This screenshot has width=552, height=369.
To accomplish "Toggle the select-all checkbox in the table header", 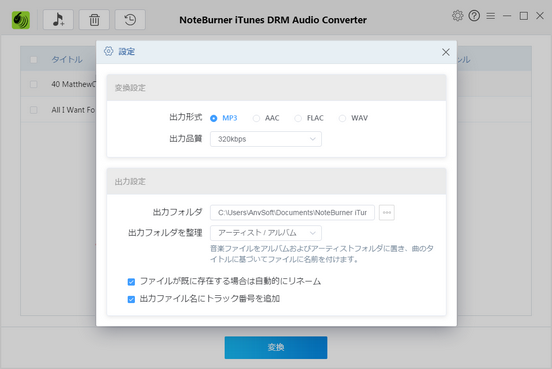I will pyautogui.click(x=34, y=60).
